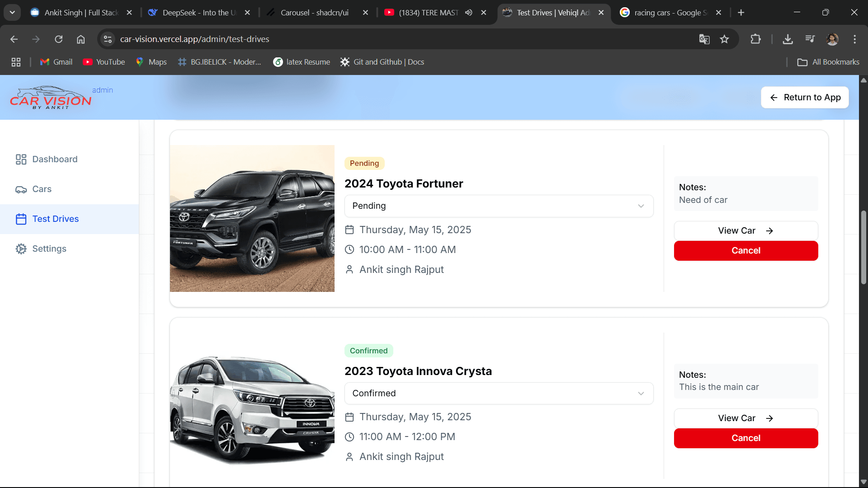Open the YouTube bookmark

[104, 62]
